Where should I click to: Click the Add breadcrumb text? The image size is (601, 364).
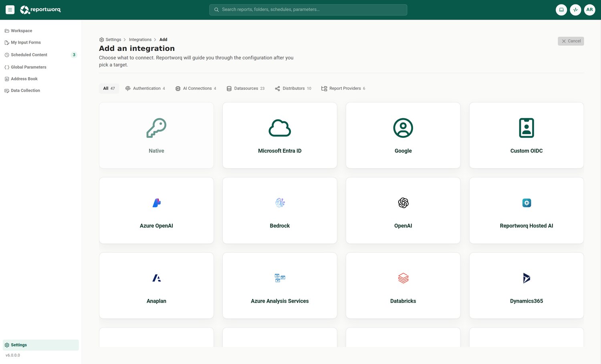point(163,40)
